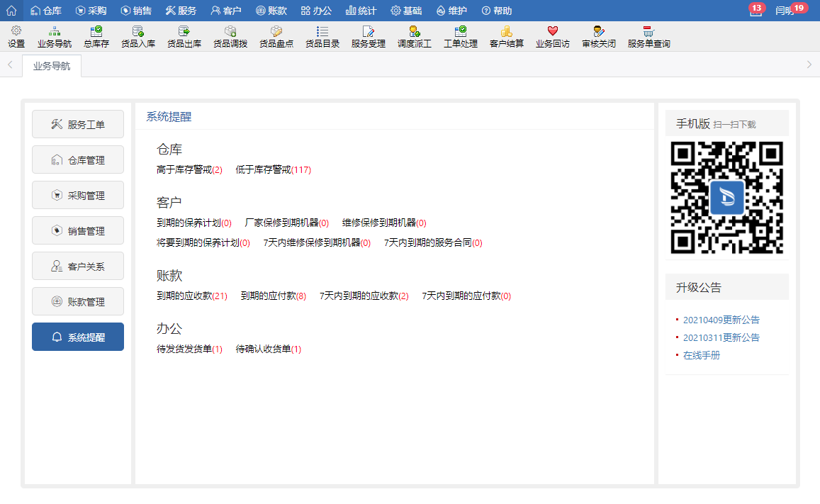This screenshot has height=504, width=820.
Task: Open the 统计 top menu
Action: point(361,11)
